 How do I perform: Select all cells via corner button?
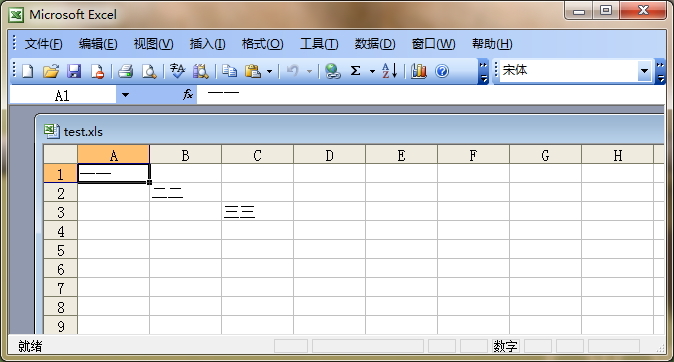60,154
